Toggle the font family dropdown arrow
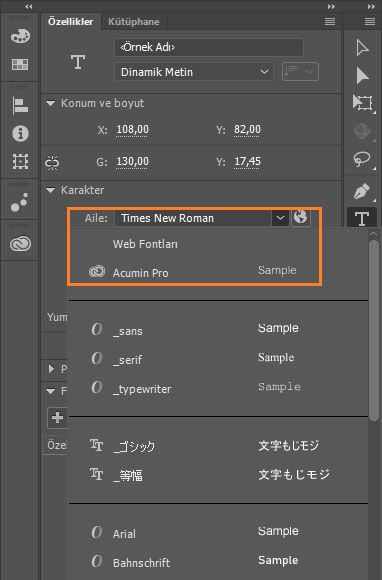Image resolution: width=382 pixels, height=580 pixels. point(280,218)
